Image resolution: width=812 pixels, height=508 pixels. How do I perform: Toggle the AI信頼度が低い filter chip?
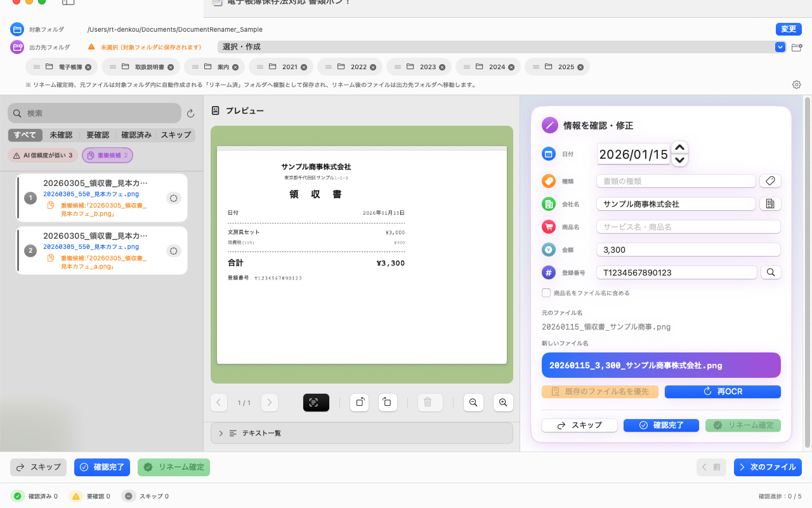click(x=43, y=155)
